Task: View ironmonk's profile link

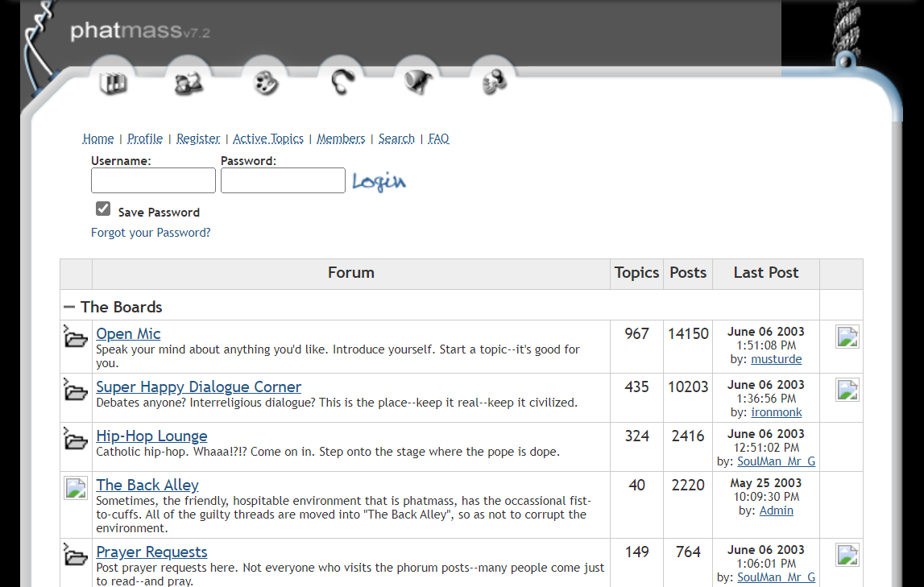Action: (x=776, y=412)
